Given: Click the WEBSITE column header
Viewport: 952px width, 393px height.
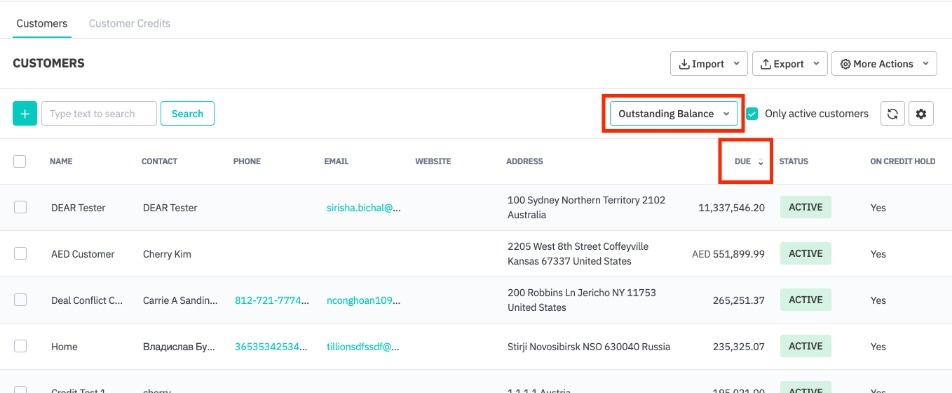Looking at the screenshot, I should click(x=433, y=162).
